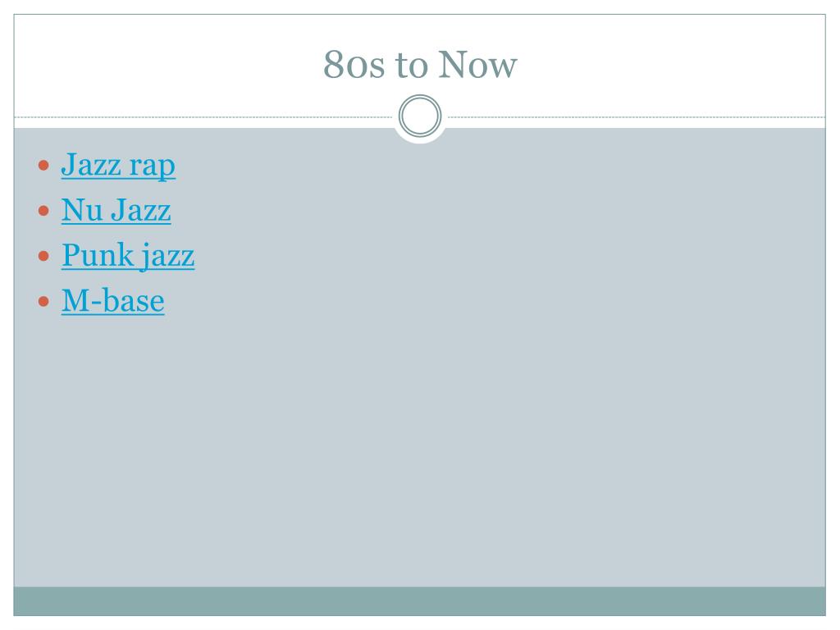
Task: Click the orange bullet beside Jazz rap
Action: 44,166
